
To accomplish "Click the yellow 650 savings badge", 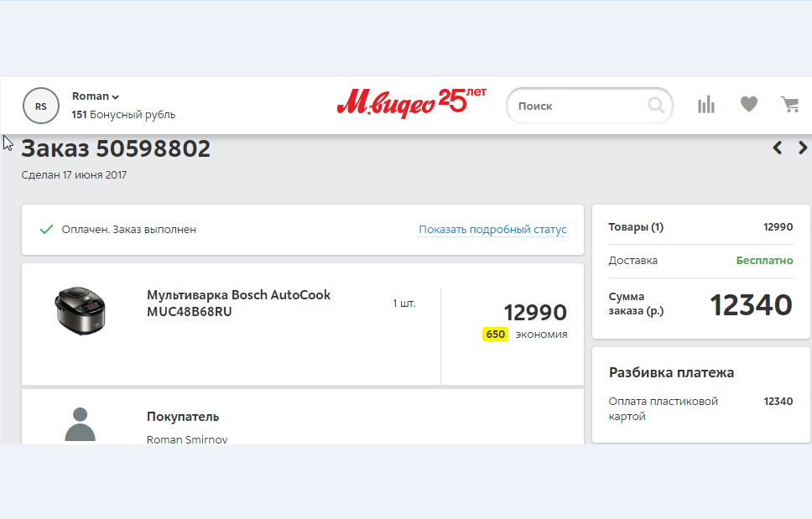I will (x=495, y=335).
